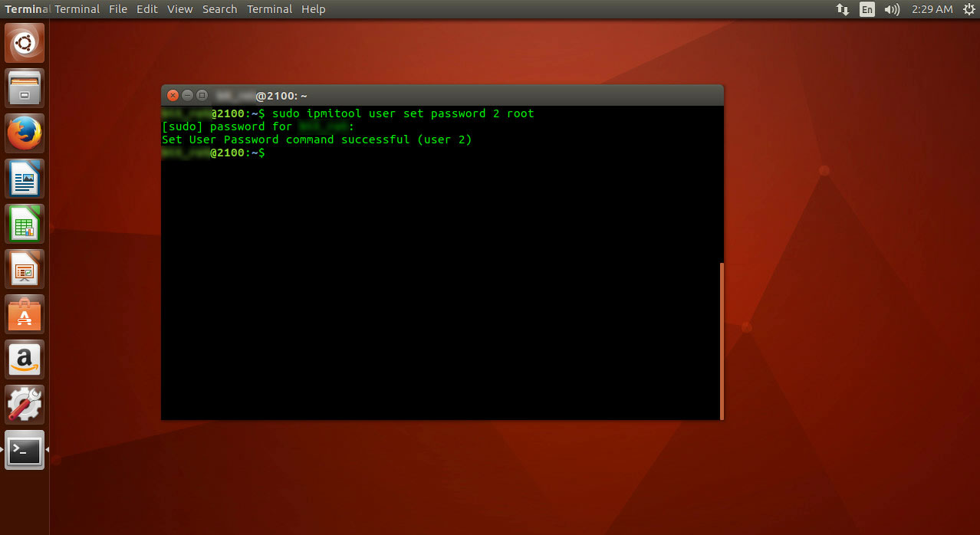Image resolution: width=980 pixels, height=535 pixels.
Task: Open the Ubuntu Dash search launcher
Action: point(25,43)
